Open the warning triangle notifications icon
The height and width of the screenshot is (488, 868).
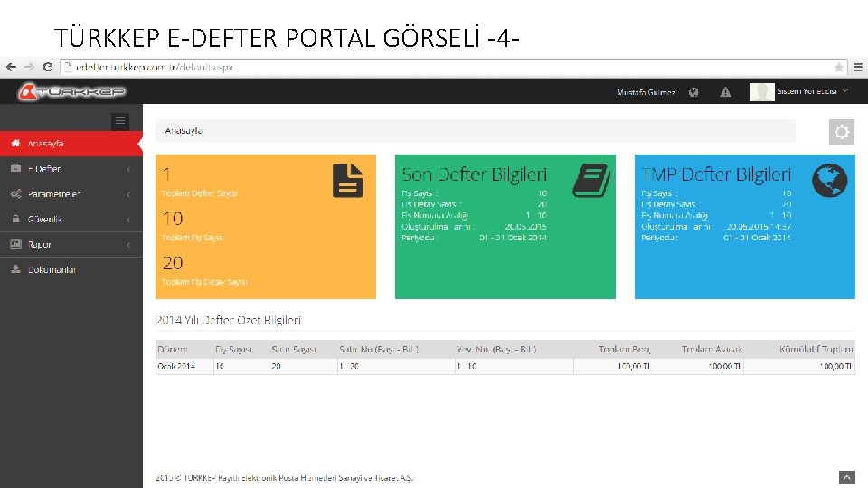[725, 92]
